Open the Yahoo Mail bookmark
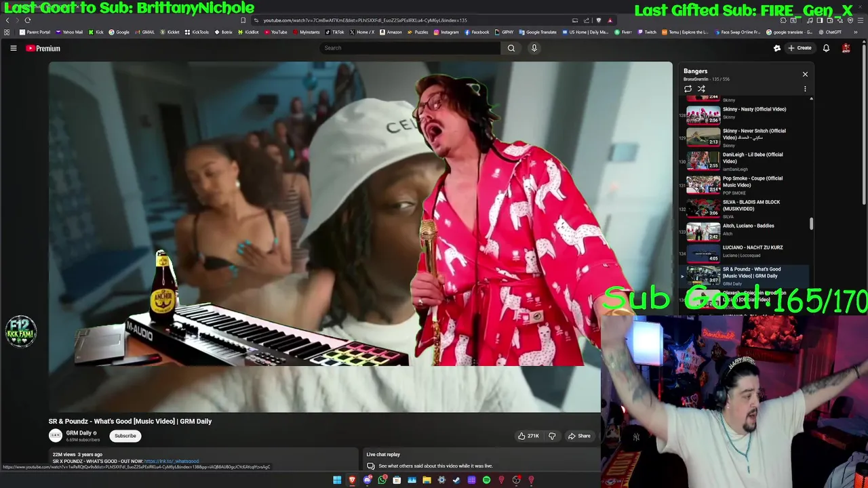This screenshot has height=488, width=868. (x=69, y=32)
